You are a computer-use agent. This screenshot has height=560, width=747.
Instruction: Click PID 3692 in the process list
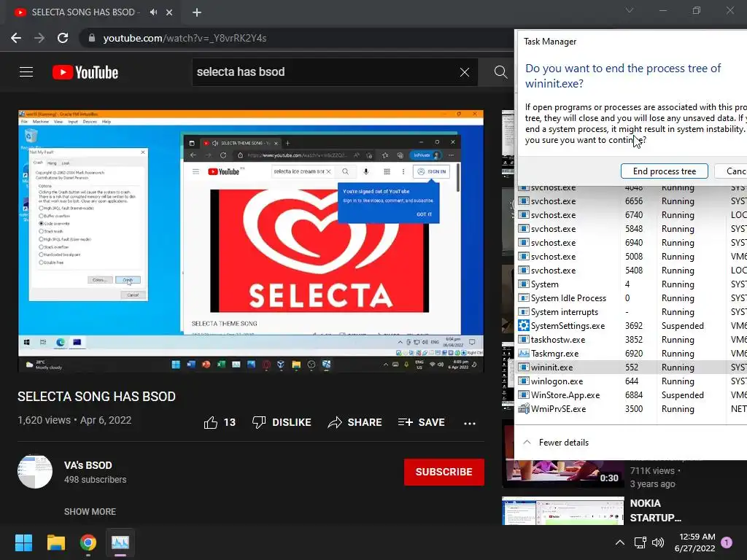[x=634, y=326]
